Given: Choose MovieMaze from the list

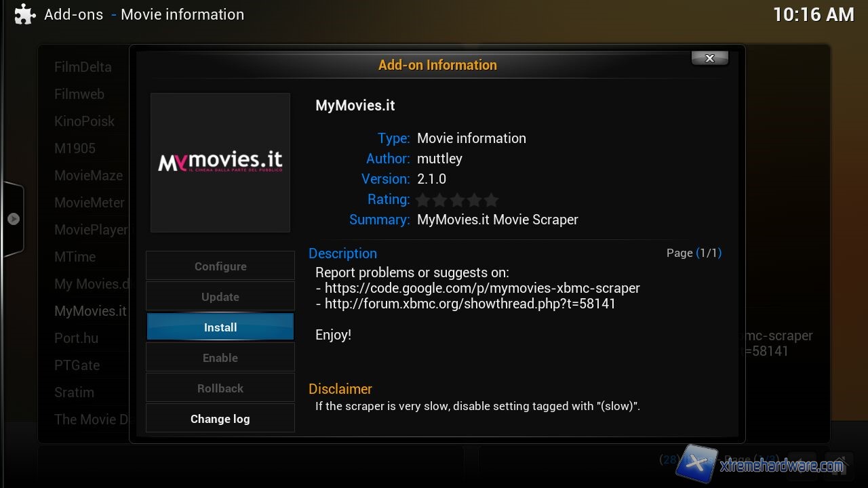Looking at the screenshot, I should (x=88, y=176).
